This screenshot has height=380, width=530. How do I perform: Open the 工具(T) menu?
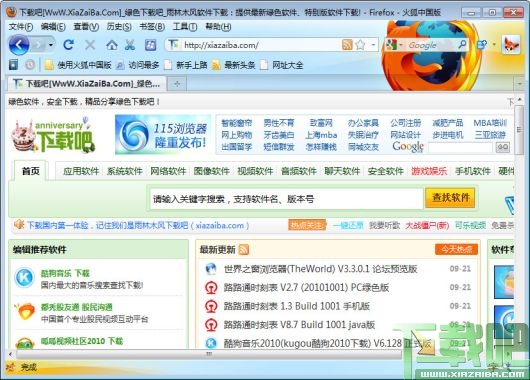[185, 27]
